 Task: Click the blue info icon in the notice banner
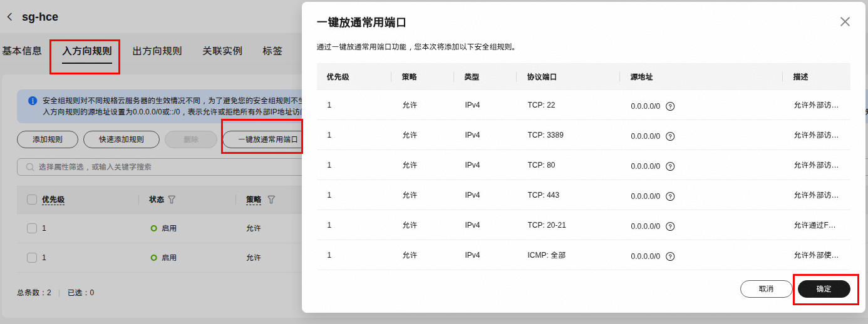33,101
